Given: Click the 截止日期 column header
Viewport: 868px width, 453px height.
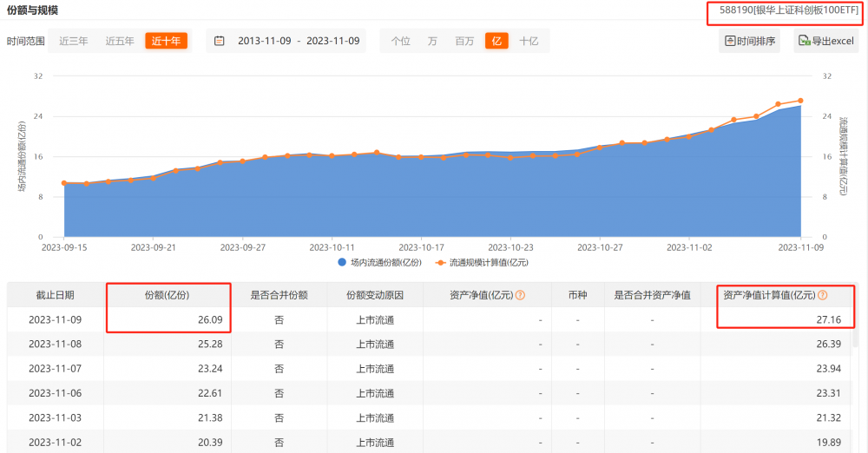Looking at the screenshot, I should click(x=56, y=295).
